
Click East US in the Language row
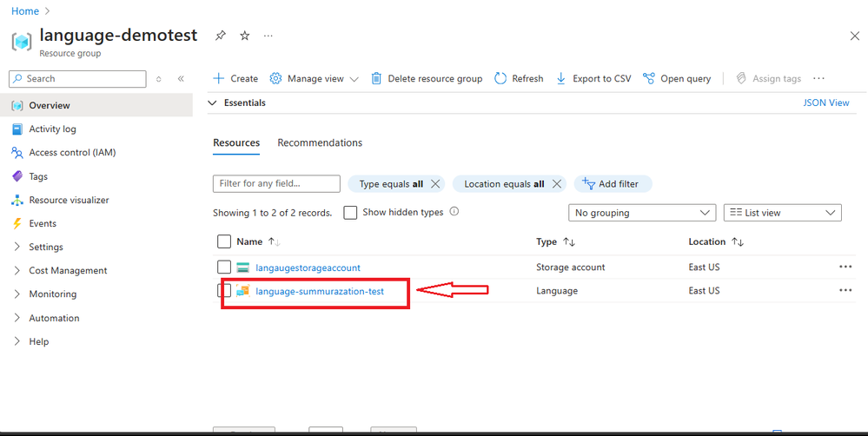[x=704, y=290]
